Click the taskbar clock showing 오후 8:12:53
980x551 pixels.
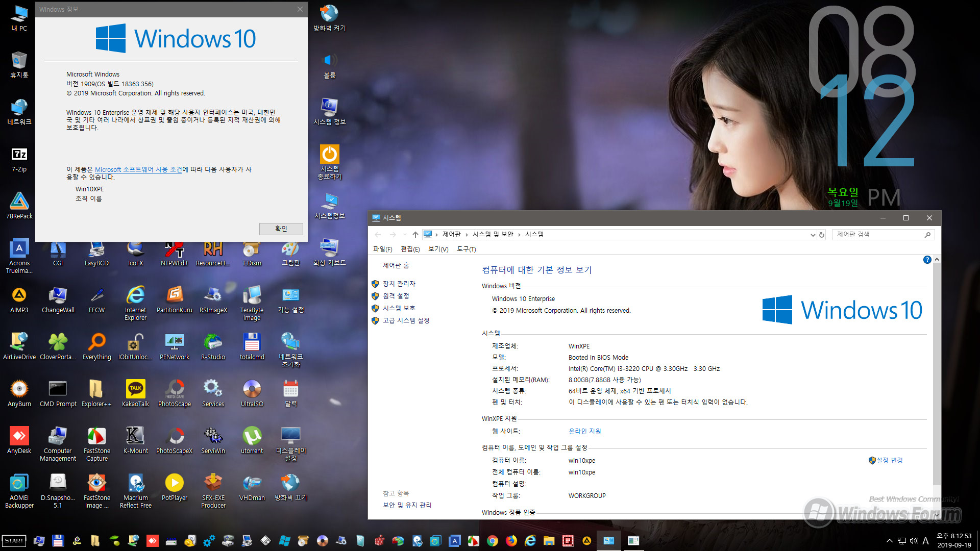pos(954,541)
